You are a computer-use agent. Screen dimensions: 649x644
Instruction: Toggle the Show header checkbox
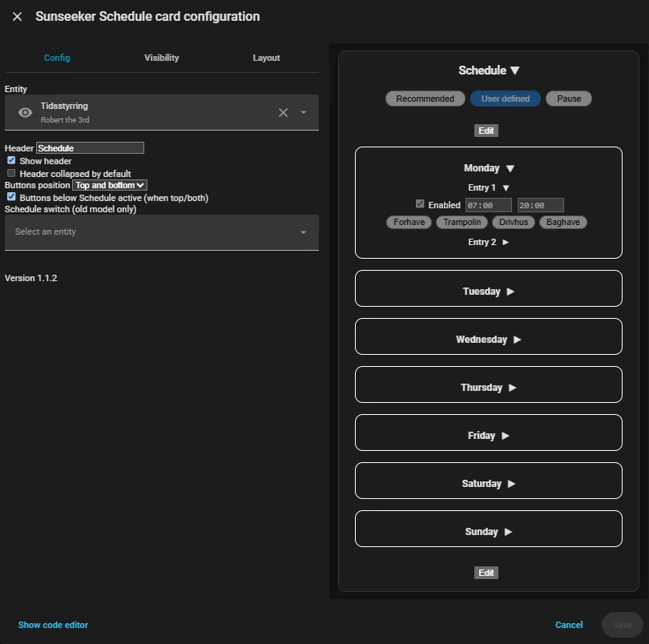pos(11,160)
